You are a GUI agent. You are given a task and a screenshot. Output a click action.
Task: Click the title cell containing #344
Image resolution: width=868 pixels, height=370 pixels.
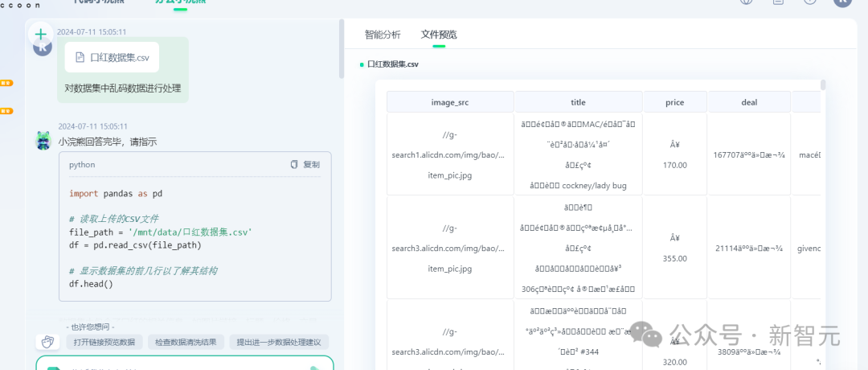pos(579,335)
